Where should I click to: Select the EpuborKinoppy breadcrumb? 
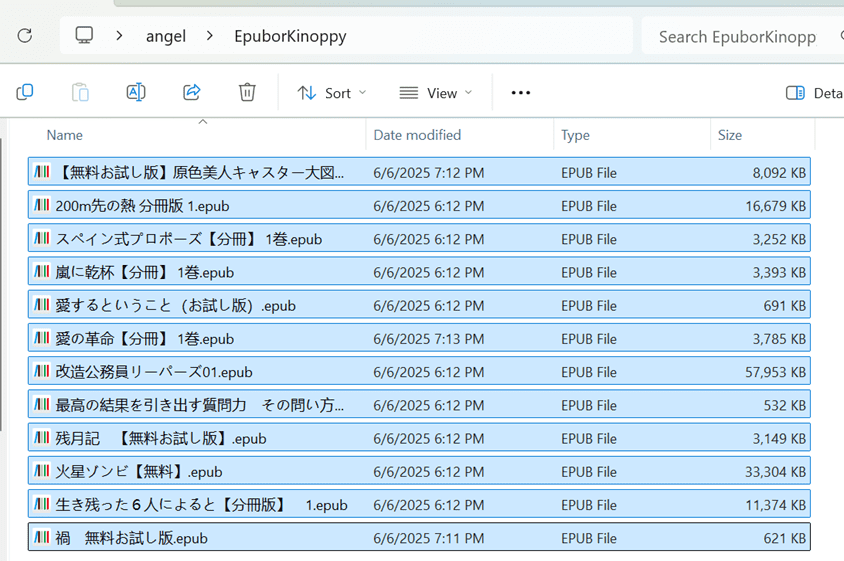tap(290, 37)
